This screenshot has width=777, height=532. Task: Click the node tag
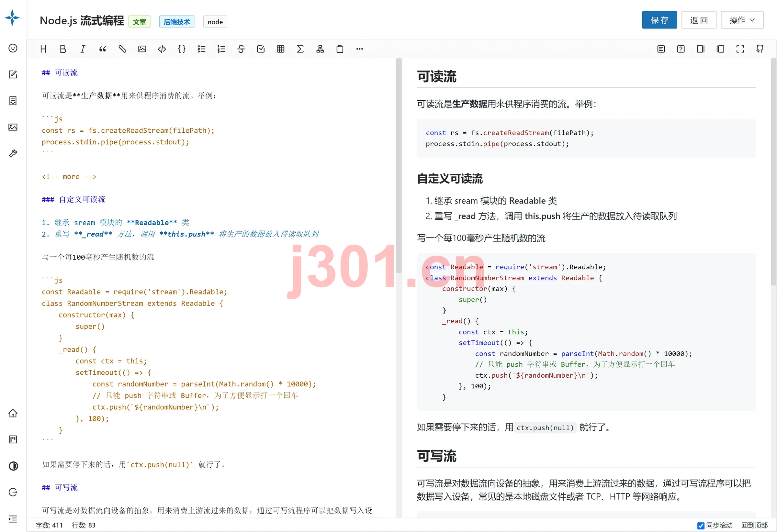point(215,22)
